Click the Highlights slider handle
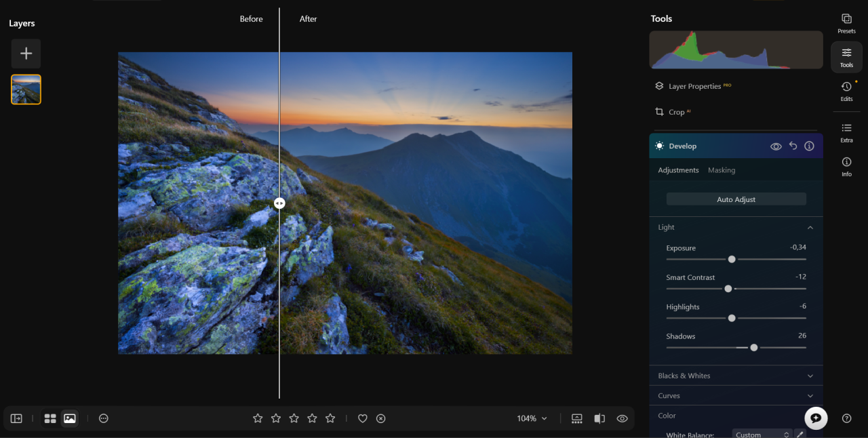This screenshot has height=438, width=868. [732, 318]
